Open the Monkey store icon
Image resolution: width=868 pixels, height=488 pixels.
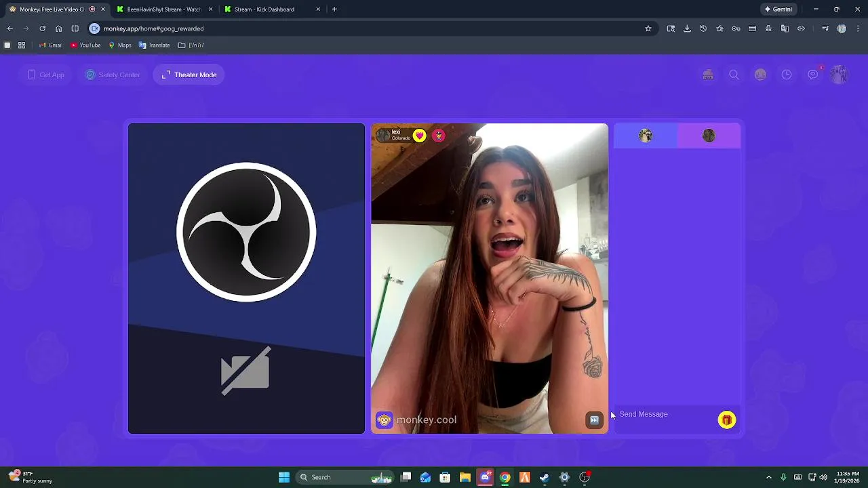[x=708, y=75]
